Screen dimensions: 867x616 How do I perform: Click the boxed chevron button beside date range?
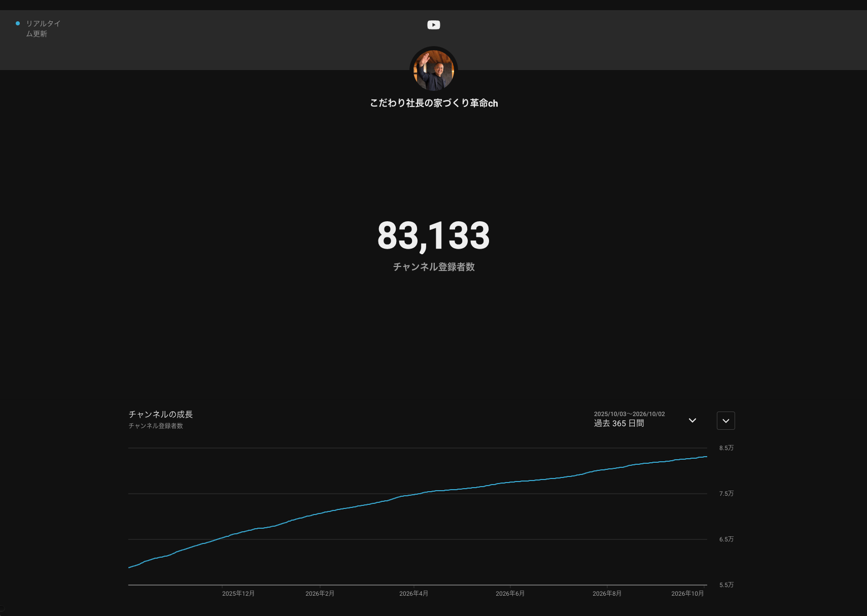click(726, 421)
